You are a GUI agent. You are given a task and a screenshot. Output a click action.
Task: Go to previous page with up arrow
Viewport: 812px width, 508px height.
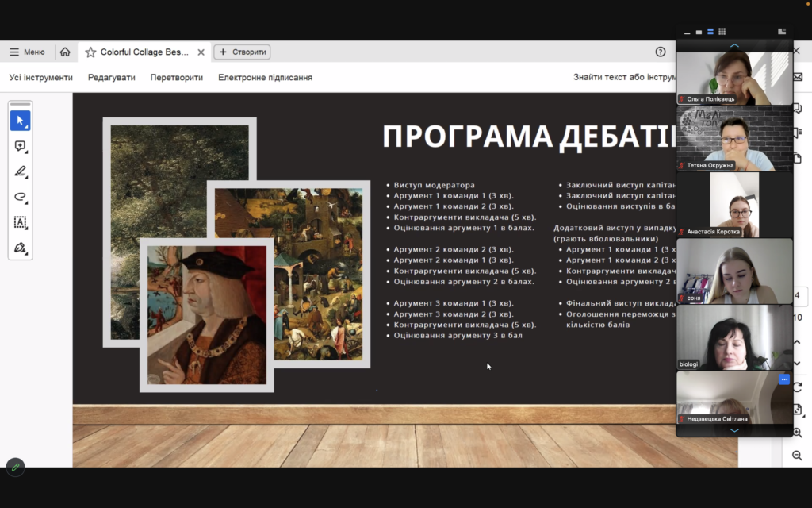click(x=798, y=342)
